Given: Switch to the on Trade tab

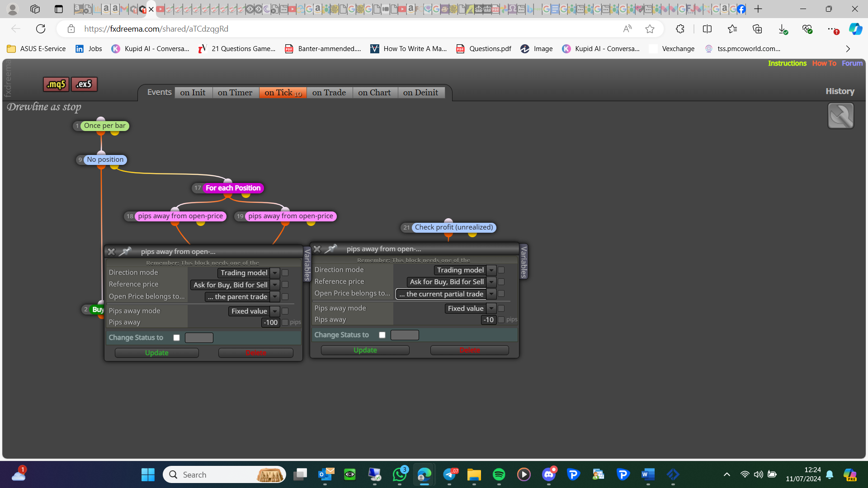Looking at the screenshot, I should point(329,93).
